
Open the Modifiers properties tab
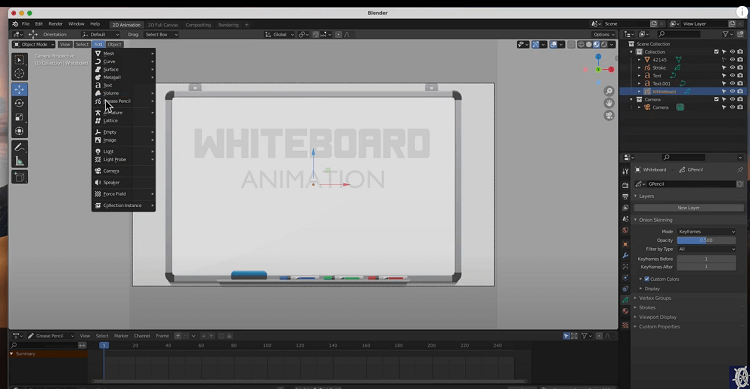pyautogui.click(x=625, y=256)
